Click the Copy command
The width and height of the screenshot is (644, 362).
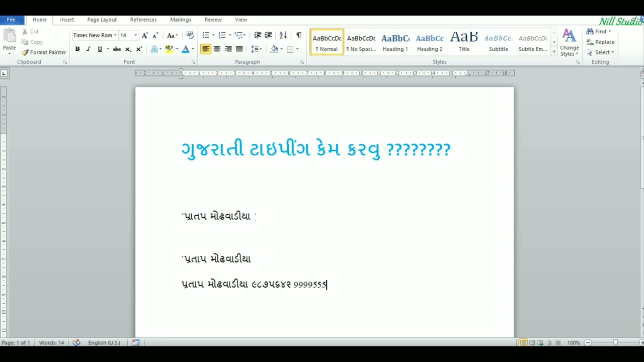pos(32,42)
